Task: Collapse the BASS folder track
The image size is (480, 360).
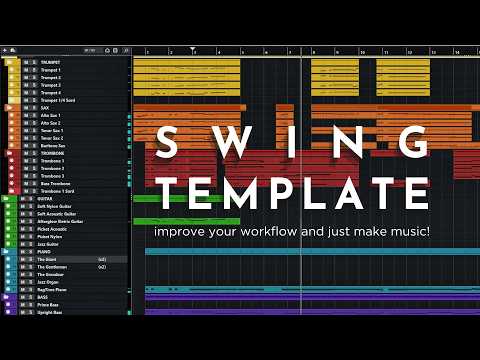Action: pos(6,297)
